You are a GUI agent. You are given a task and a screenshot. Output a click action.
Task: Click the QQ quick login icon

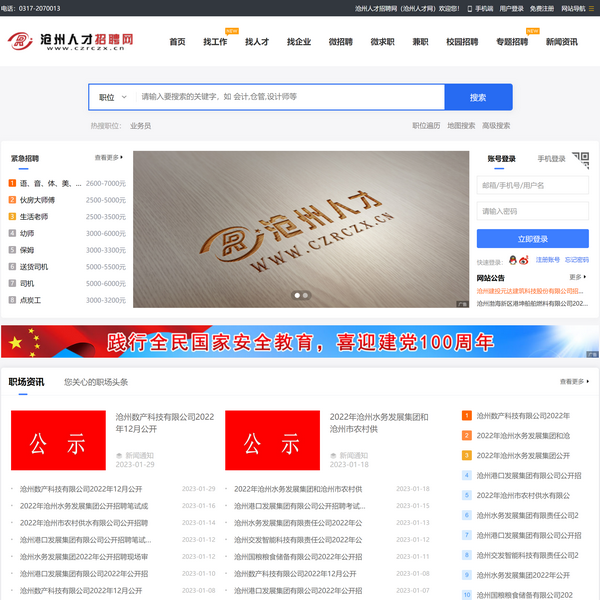coord(512,259)
